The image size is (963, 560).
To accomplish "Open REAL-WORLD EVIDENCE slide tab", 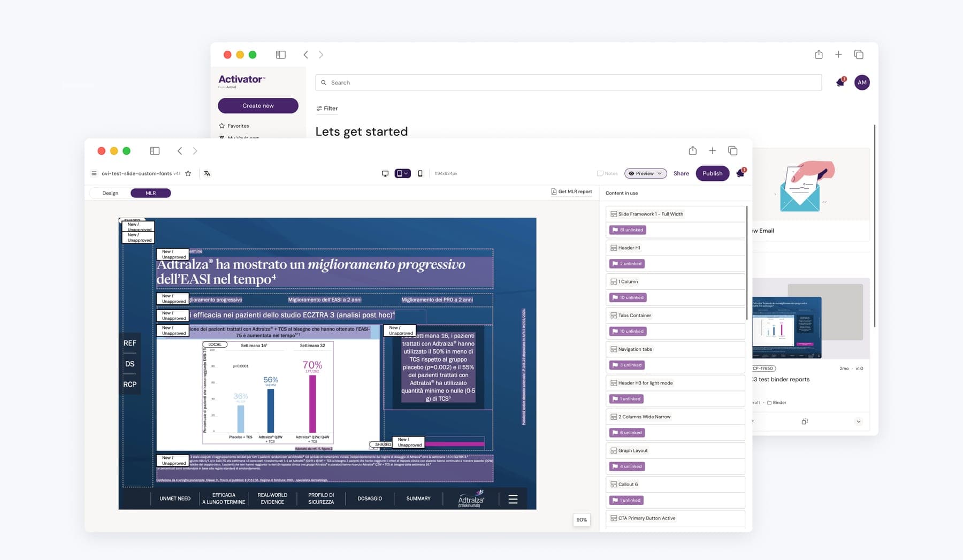I will click(272, 498).
